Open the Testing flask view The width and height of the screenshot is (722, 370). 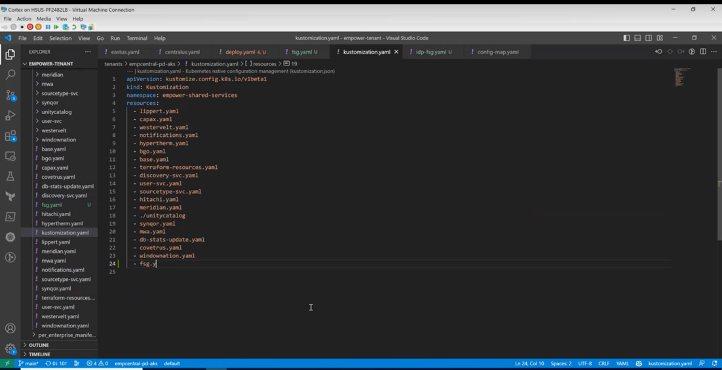pos(10,176)
